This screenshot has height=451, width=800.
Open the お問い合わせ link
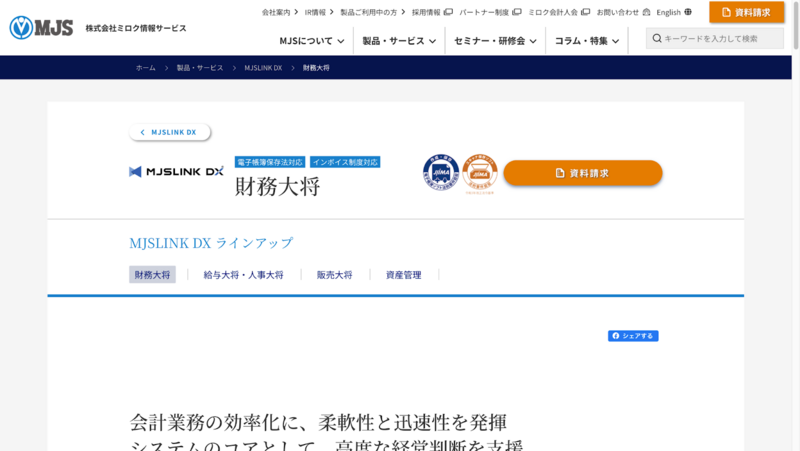click(617, 12)
